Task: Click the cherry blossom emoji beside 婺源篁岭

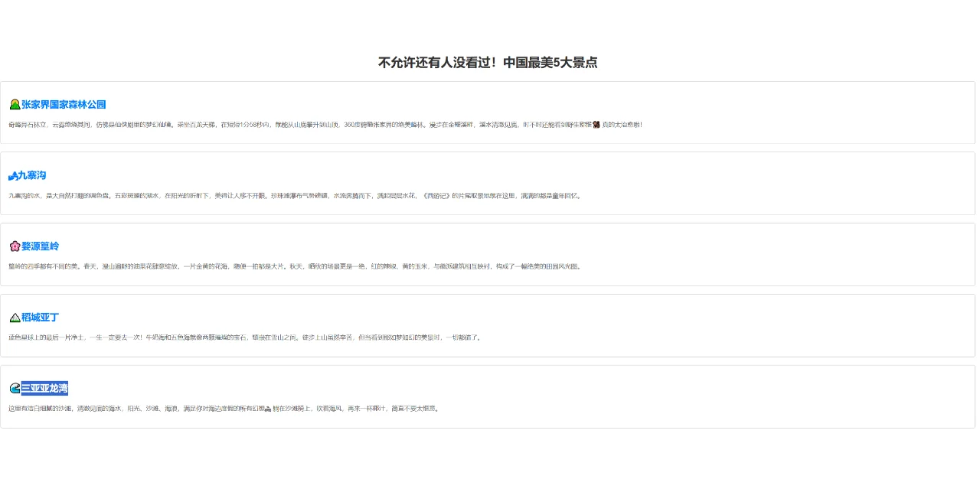Action: [15, 246]
